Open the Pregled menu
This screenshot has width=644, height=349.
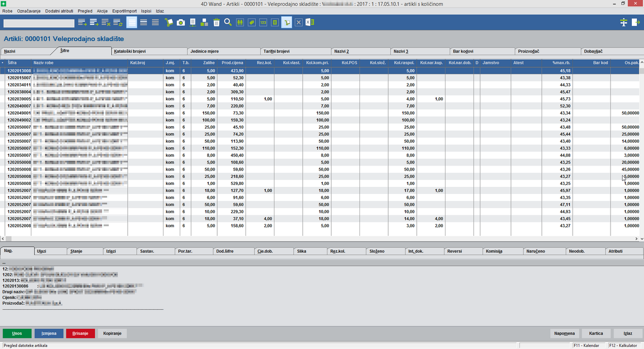point(85,11)
